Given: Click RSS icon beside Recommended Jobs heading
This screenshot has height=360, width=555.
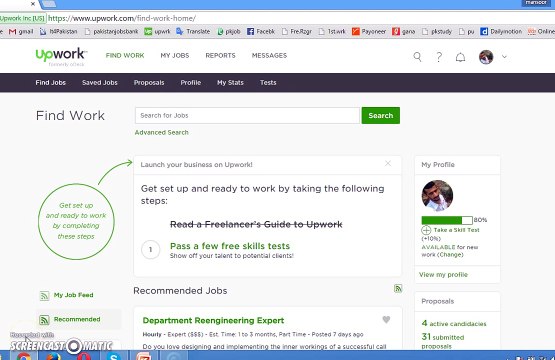Looking at the screenshot, I should pyautogui.click(x=398, y=288).
